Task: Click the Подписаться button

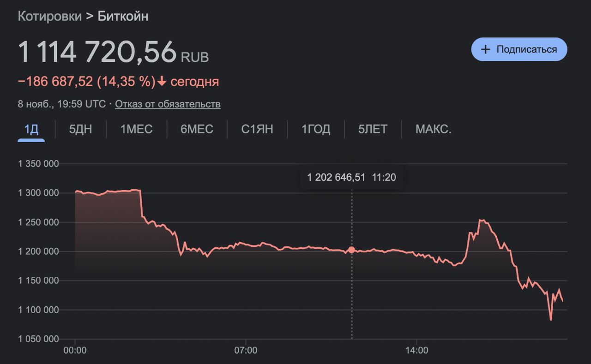Action: [519, 49]
